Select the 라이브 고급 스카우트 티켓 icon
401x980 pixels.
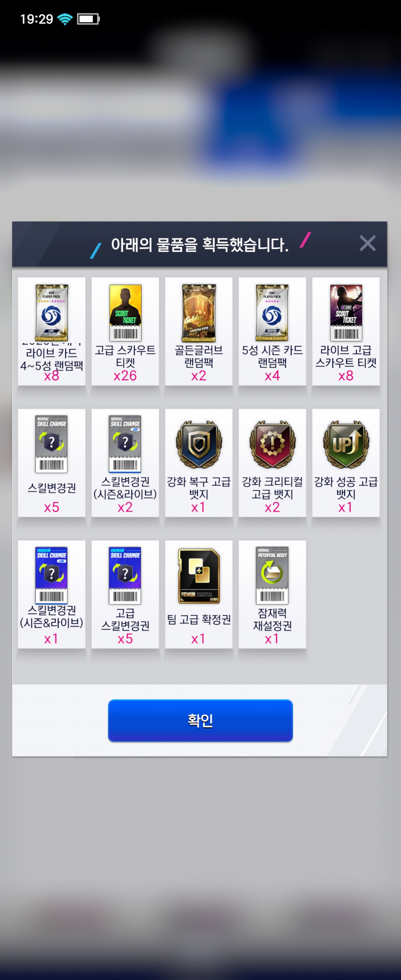coord(346,313)
